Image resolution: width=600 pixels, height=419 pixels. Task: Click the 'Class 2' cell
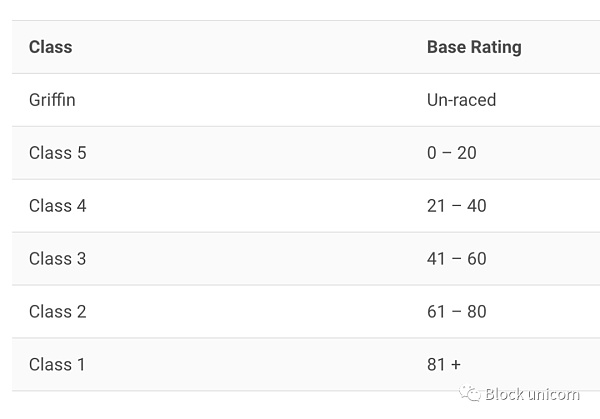(57, 312)
